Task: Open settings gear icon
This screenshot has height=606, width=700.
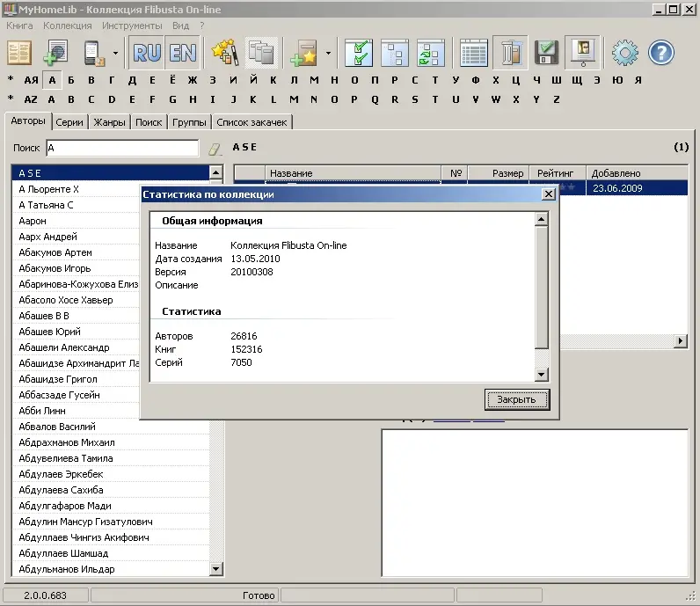Action: 625,53
